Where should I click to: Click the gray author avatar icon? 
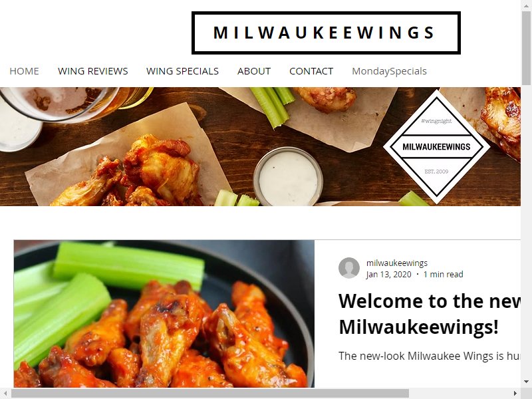(x=348, y=268)
